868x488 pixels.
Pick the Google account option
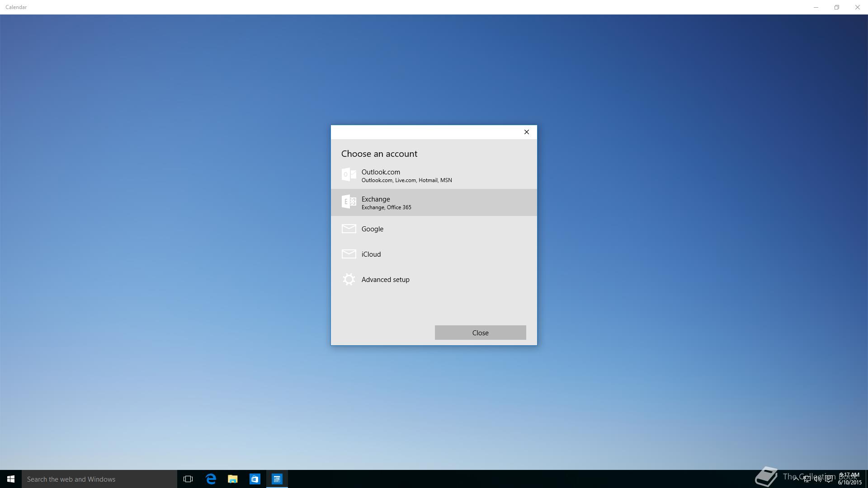pos(434,229)
